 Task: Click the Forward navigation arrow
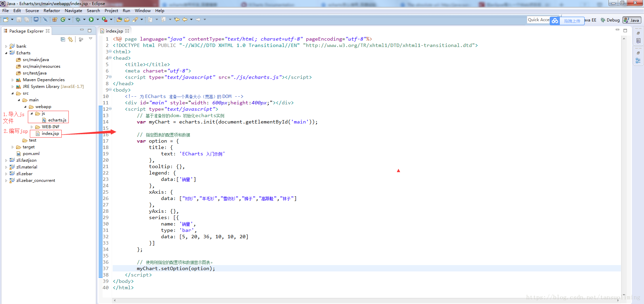(x=198, y=20)
